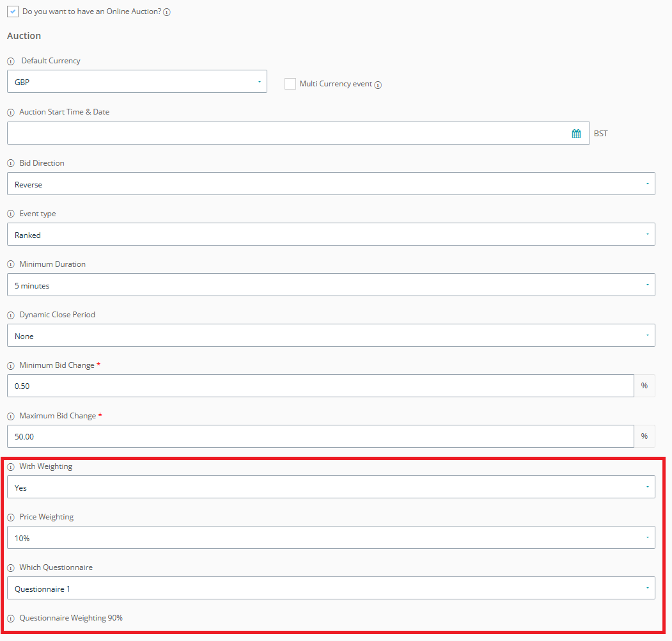Screen dimensions: 672x641
Task: Click info icon for Auction Start Time & Date
Action: (11, 113)
